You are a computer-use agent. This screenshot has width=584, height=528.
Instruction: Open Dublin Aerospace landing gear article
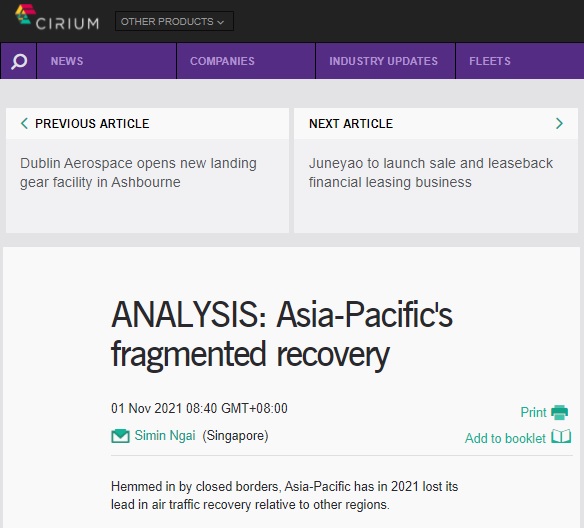pyautogui.click(x=138, y=173)
